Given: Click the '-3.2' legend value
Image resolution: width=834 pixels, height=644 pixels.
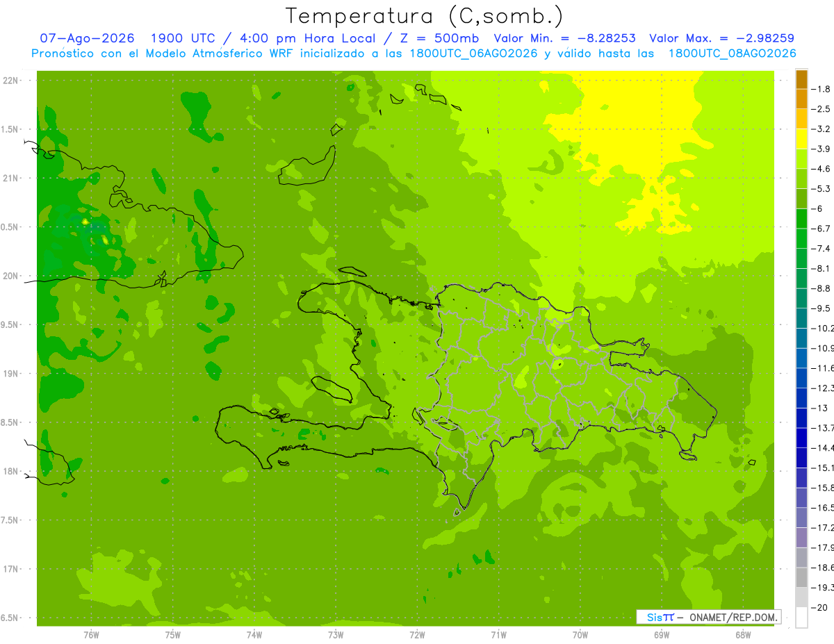Looking at the screenshot, I should [822, 129].
